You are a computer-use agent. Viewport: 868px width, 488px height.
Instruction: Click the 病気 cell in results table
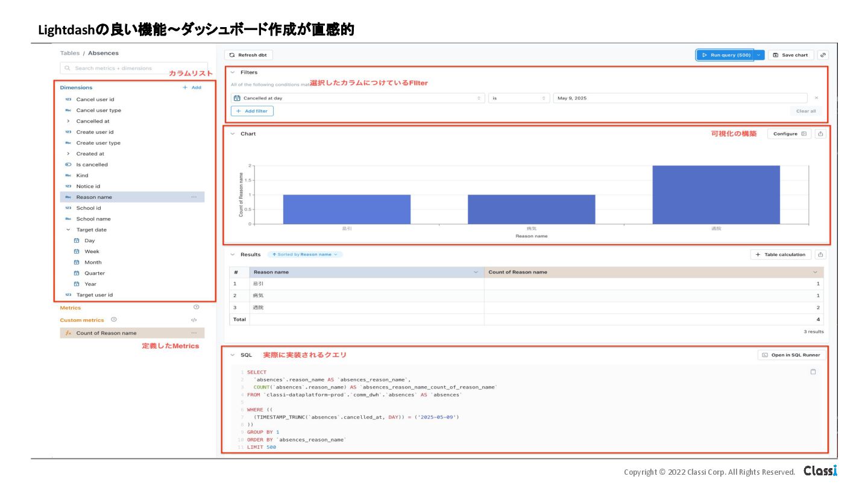point(367,295)
